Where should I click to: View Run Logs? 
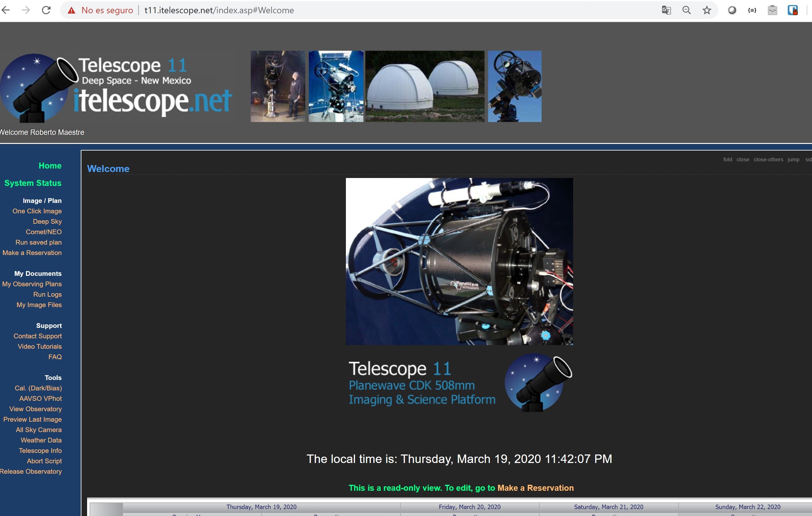tap(48, 294)
